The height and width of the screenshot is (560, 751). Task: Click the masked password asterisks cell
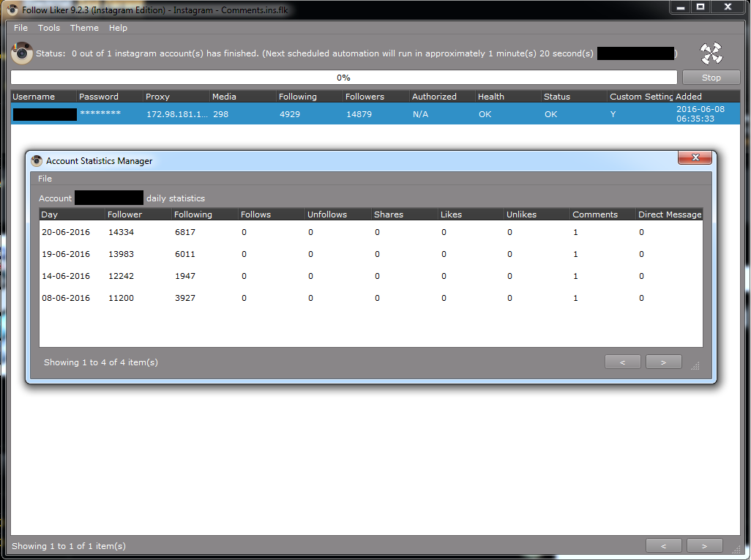click(100, 113)
